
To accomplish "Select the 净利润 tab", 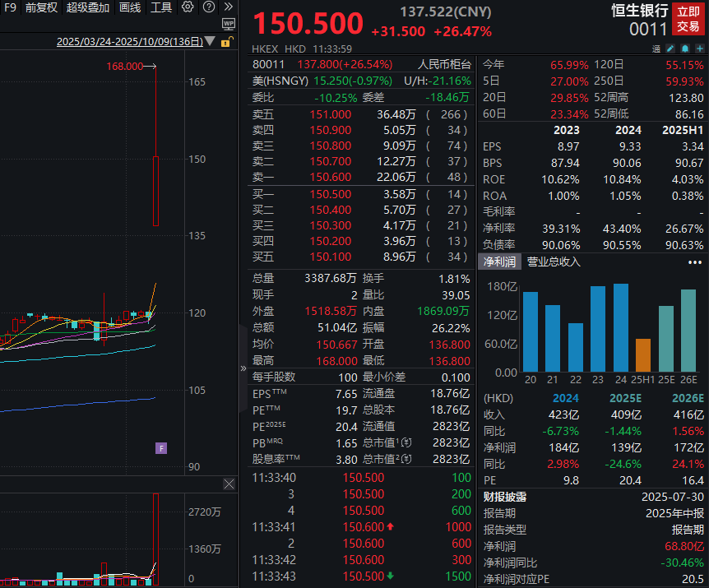I will click(x=498, y=262).
